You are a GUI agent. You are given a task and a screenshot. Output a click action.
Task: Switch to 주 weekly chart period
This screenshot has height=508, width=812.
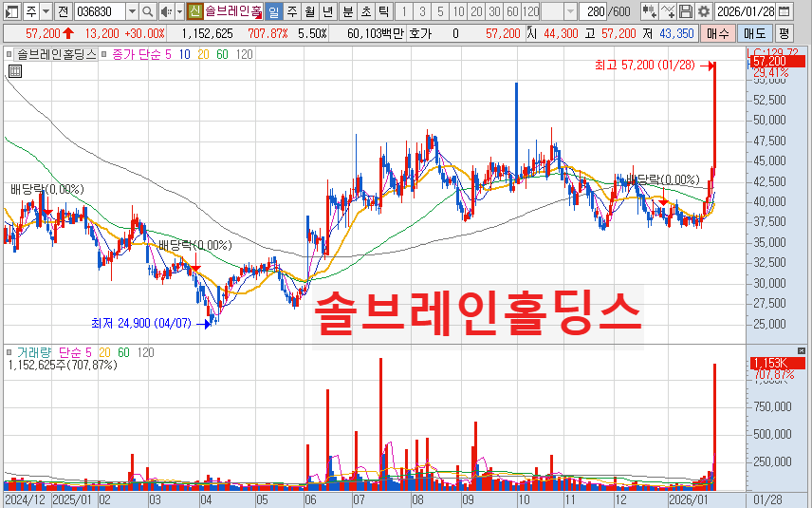(x=292, y=11)
